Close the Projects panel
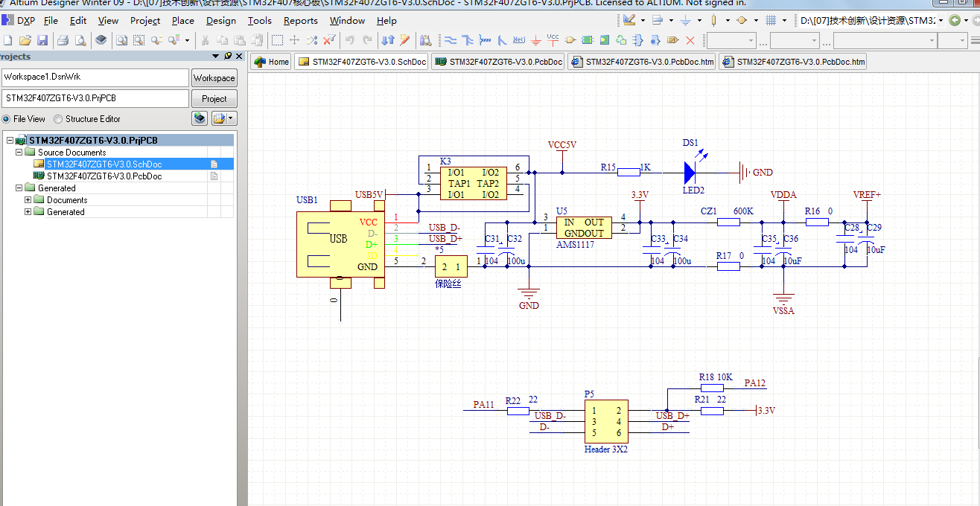980x506 pixels. pos(239,57)
